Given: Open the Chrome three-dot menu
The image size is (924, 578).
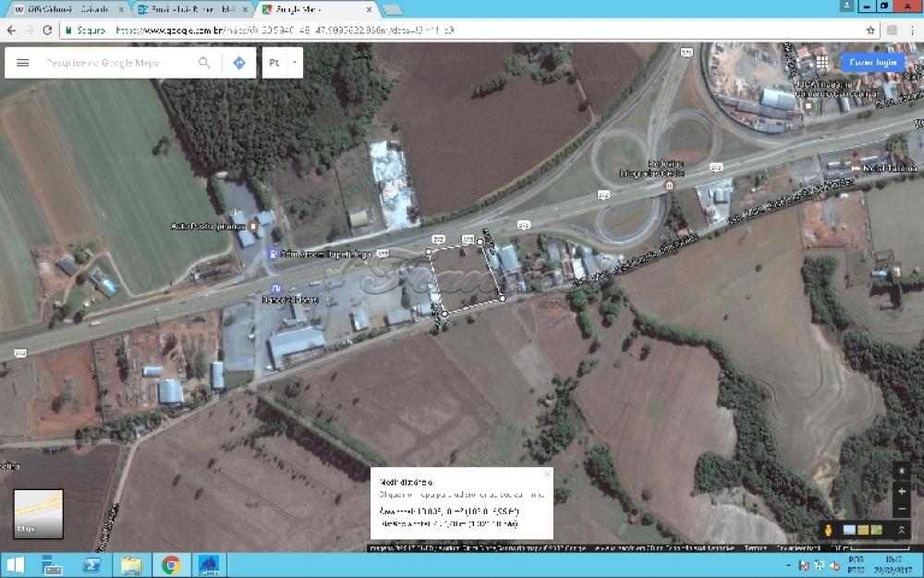Looking at the screenshot, I should (911, 30).
